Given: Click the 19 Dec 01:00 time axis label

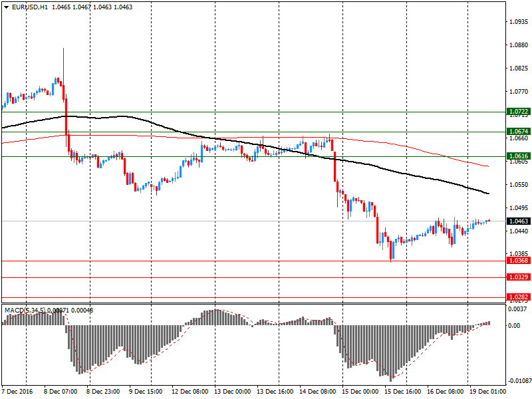Looking at the screenshot, I should [x=487, y=392].
